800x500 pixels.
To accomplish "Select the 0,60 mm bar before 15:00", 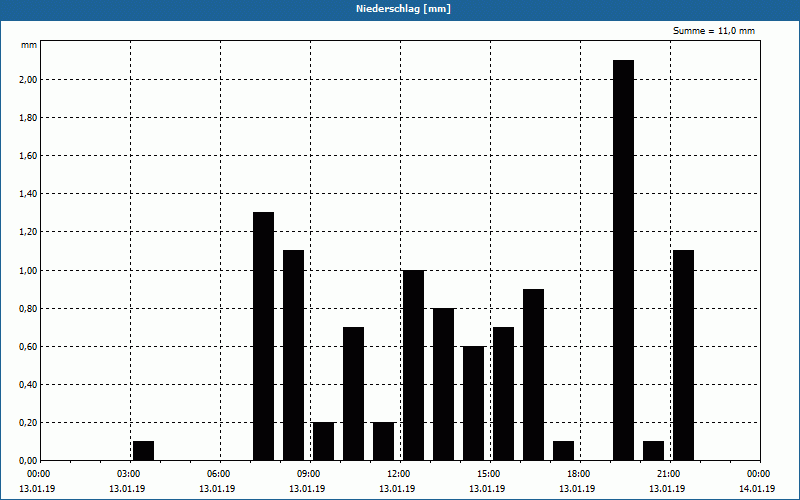I will coord(473,404).
